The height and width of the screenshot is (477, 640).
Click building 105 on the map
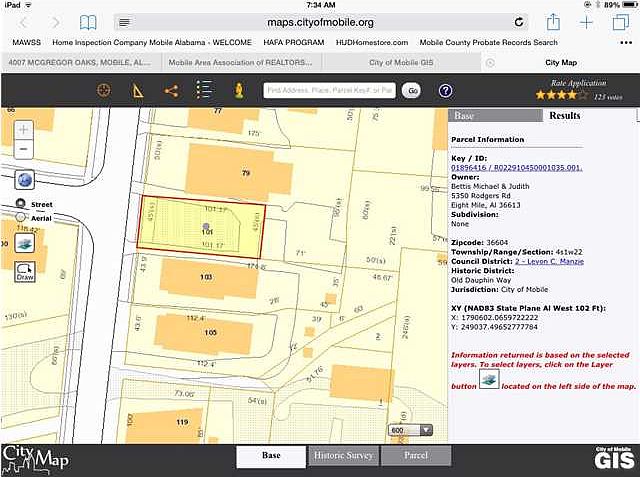203,333
